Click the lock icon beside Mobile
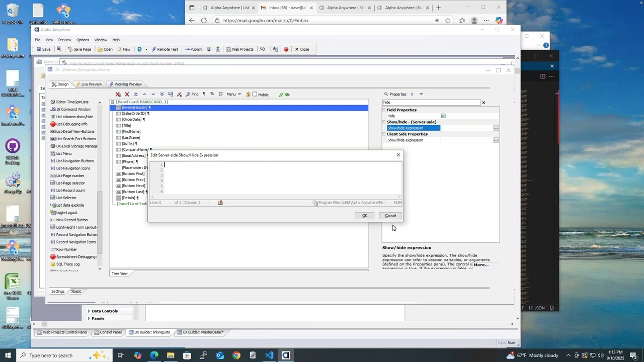This screenshot has width=644, height=362. coord(248,95)
